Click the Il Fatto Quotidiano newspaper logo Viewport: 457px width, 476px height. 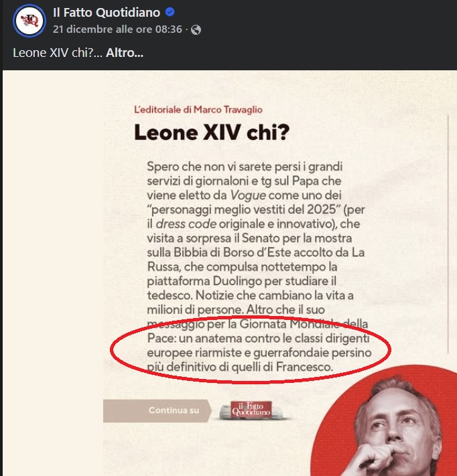pyautogui.click(x=251, y=410)
